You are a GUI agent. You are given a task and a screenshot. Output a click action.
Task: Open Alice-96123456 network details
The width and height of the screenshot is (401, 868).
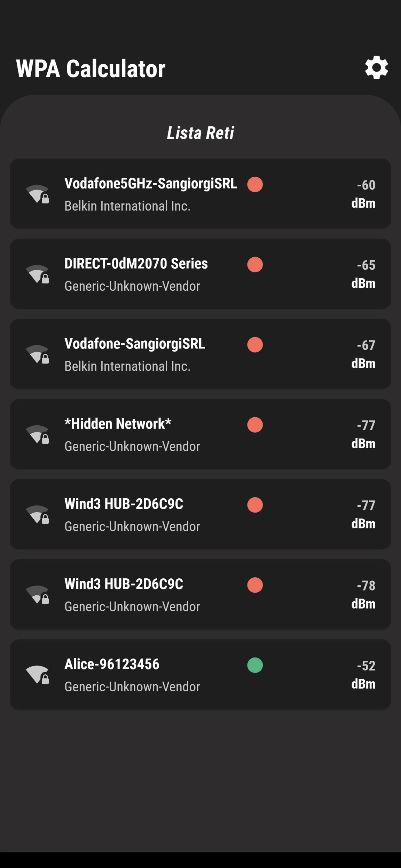click(x=200, y=674)
